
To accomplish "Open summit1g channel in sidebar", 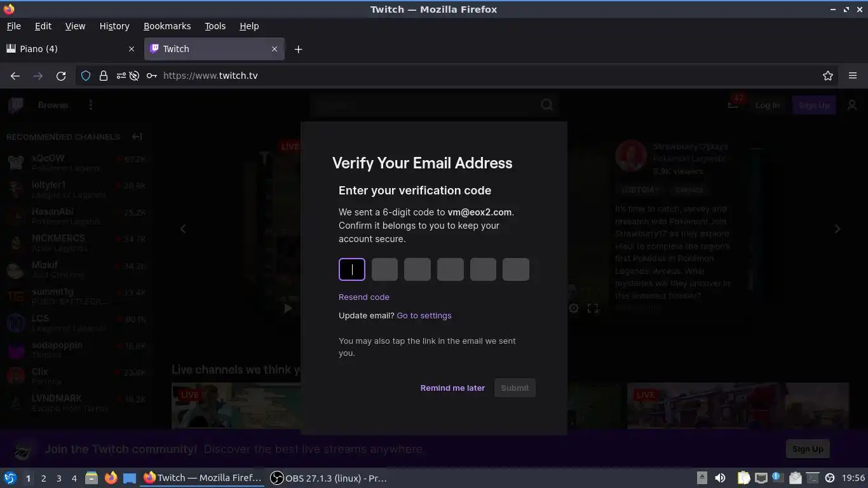I will (76, 296).
